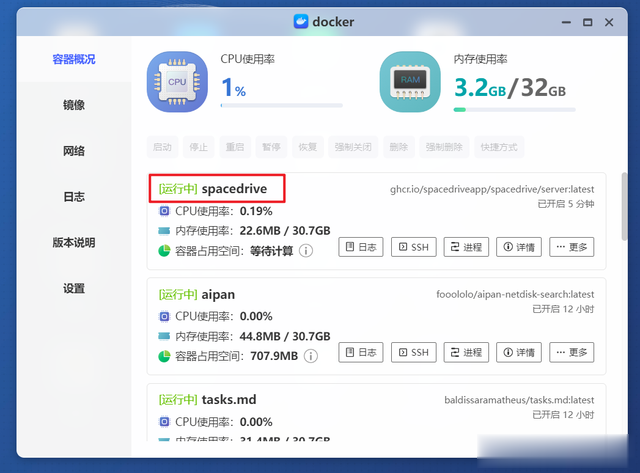Select the 容器概况 sidebar tab
The height and width of the screenshot is (473, 640).
pos(74,59)
